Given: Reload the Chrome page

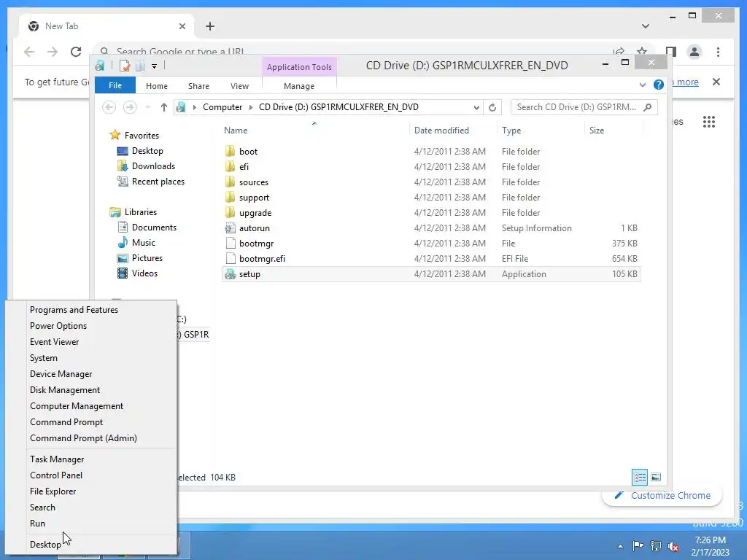Looking at the screenshot, I should tap(76, 52).
